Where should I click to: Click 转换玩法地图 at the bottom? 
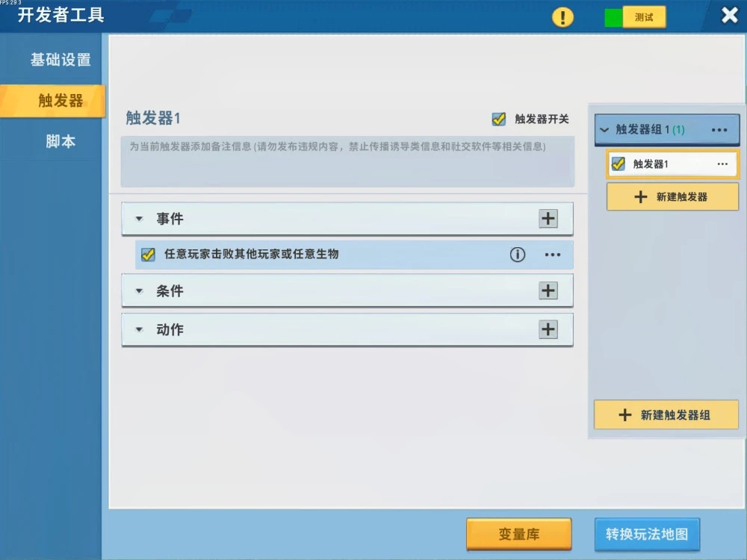coord(647,534)
